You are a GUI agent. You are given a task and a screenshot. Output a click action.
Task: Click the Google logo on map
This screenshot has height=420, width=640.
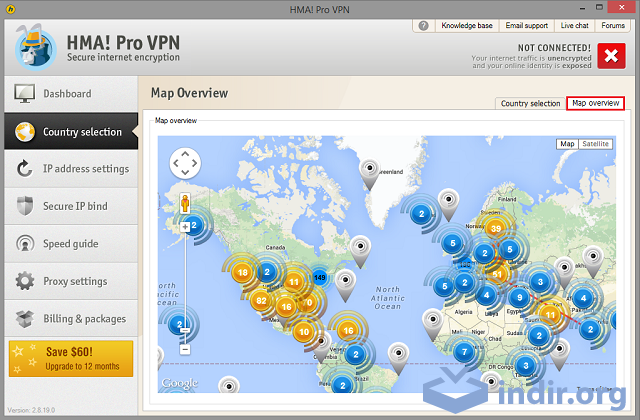tap(180, 383)
